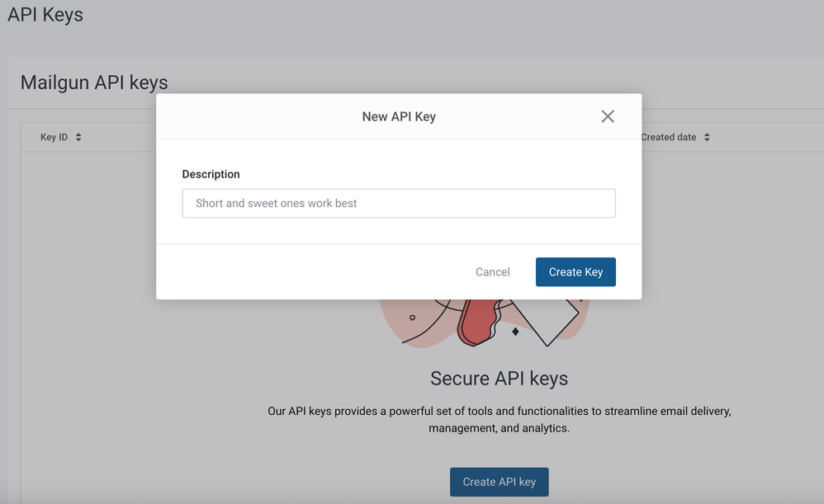Viewport: 824px width, 504px height.
Task: Click the Description input field
Action: click(x=399, y=203)
